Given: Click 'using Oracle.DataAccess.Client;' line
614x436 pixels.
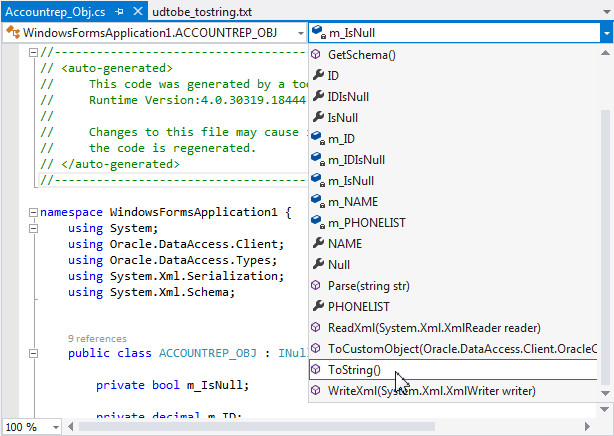Looking at the screenshot, I should click(x=176, y=244).
